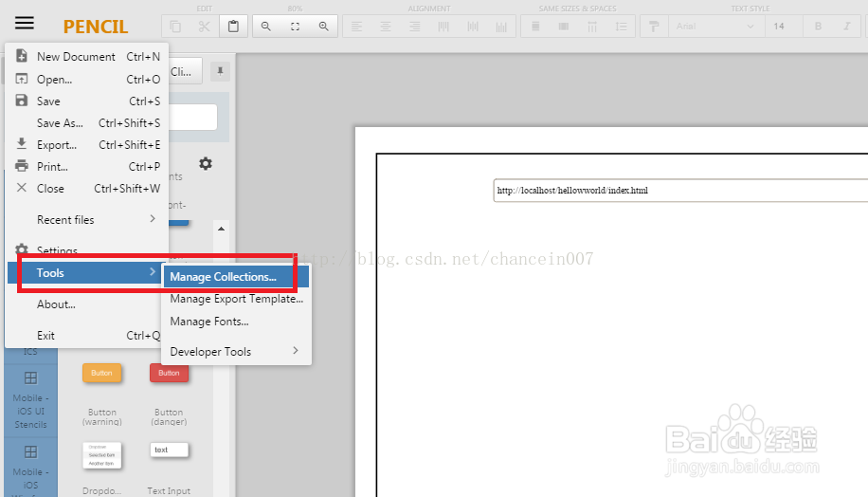
Task: Expand the Tools submenu
Action: (87, 272)
